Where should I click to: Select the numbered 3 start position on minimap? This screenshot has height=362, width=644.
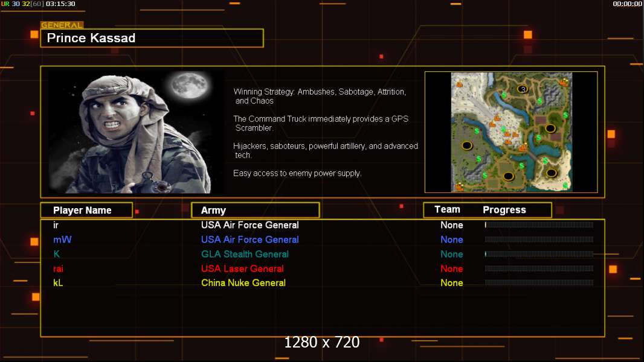click(523, 89)
